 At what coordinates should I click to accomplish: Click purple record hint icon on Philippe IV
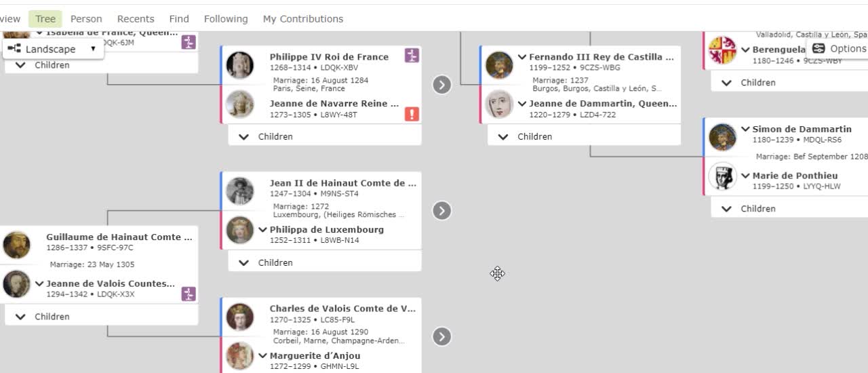tap(412, 56)
